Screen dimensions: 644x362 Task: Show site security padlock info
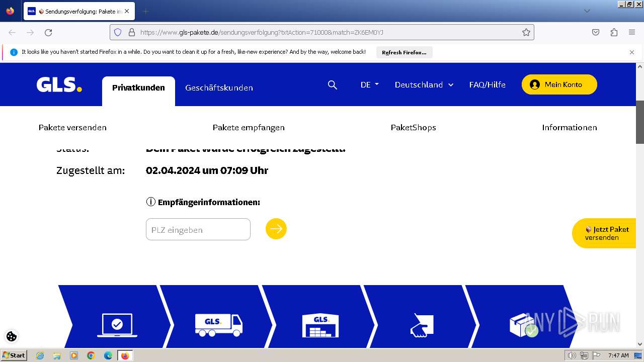[x=132, y=32]
